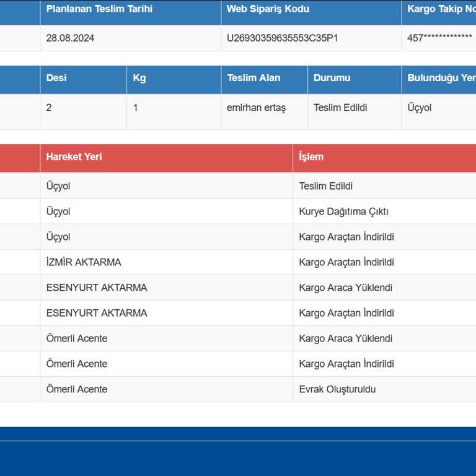Click the "Teslim Alan" column header
The height and width of the screenshot is (476, 476).
pos(253,78)
